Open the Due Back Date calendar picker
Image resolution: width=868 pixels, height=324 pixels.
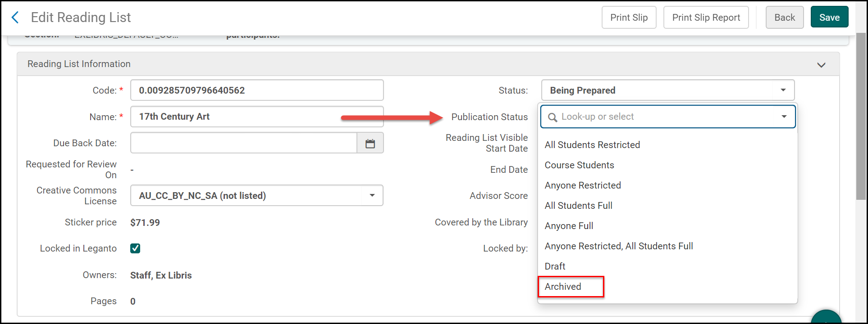[370, 143]
